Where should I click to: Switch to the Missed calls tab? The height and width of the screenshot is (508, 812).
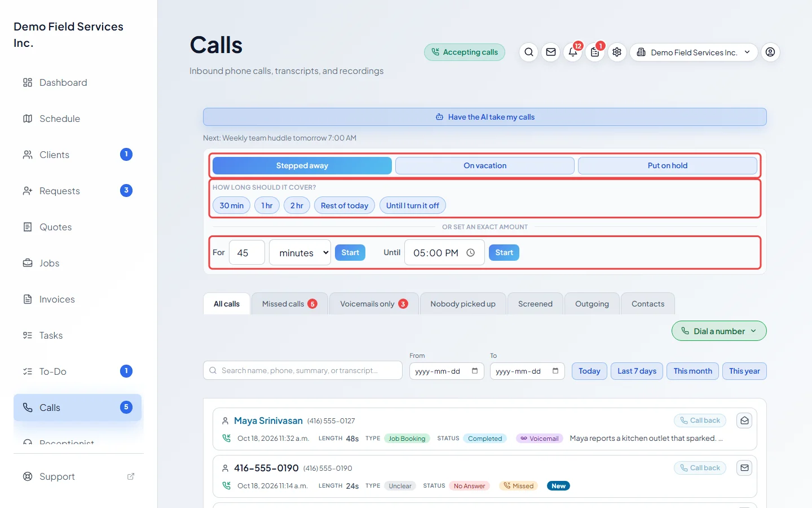290,304
